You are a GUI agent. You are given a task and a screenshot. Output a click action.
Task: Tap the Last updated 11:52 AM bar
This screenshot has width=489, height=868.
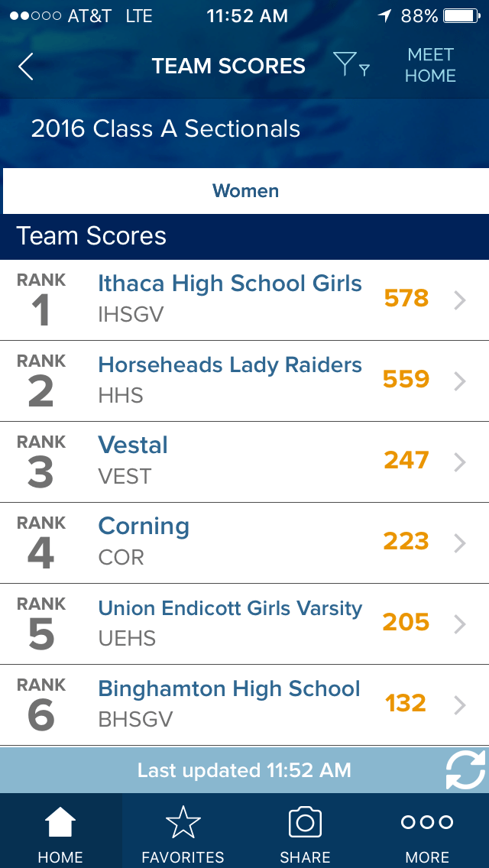[x=244, y=770]
